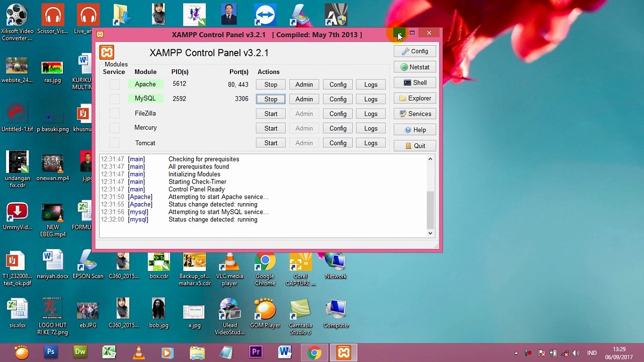Open Dreamweaver from the taskbar
644x362 pixels.
pos(80,352)
